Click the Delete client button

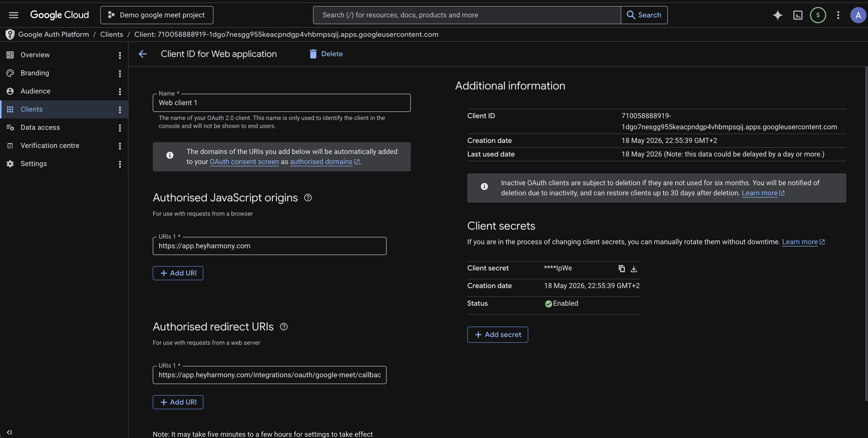pyautogui.click(x=326, y=54)
